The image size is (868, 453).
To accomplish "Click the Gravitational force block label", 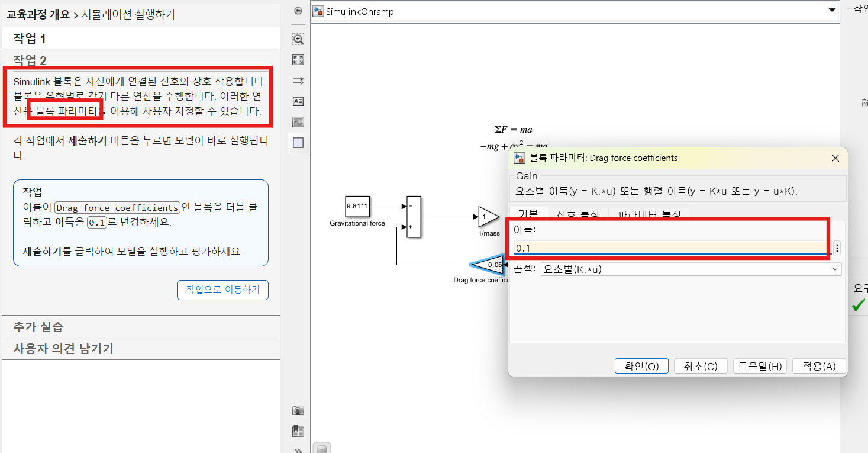I will tap(357, 223).
